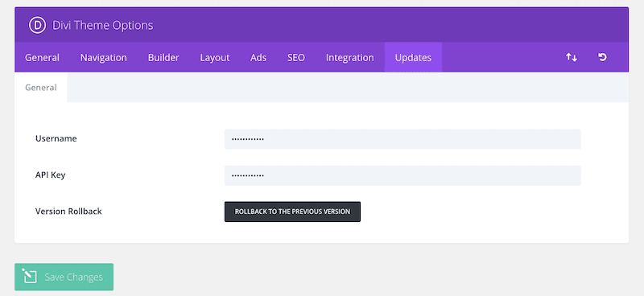
Task: Open the Builder tab
Action: coord(163,57)
